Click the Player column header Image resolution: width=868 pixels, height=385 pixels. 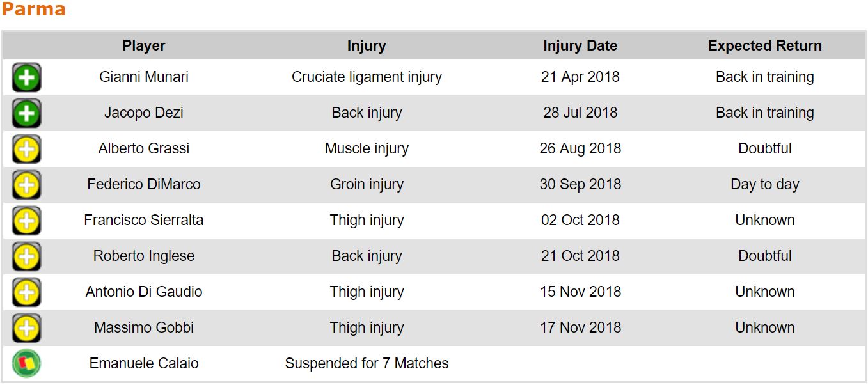[x=144, y=46]
